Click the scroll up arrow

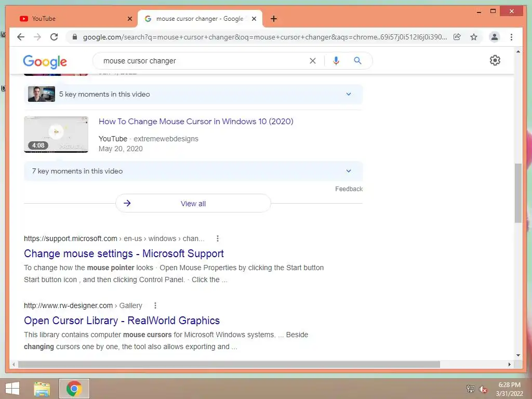point(518,51)
